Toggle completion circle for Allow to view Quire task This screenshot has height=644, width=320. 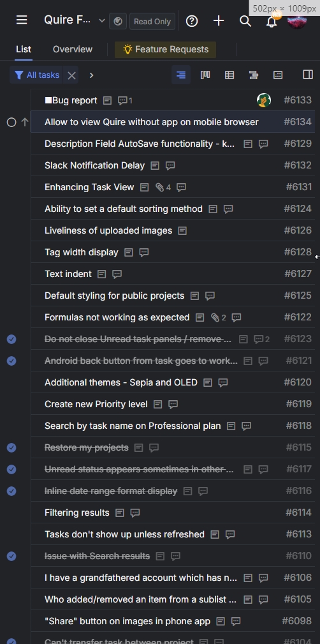coord(11,122)
